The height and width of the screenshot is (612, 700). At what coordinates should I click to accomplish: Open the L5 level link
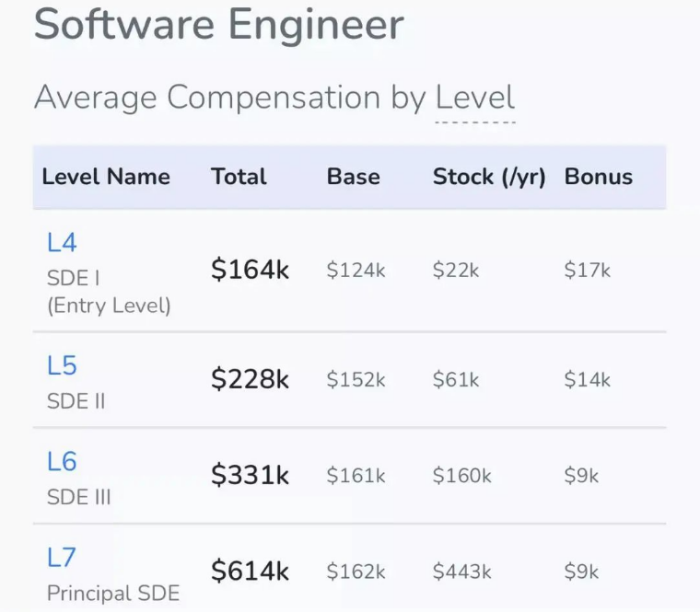62,365
